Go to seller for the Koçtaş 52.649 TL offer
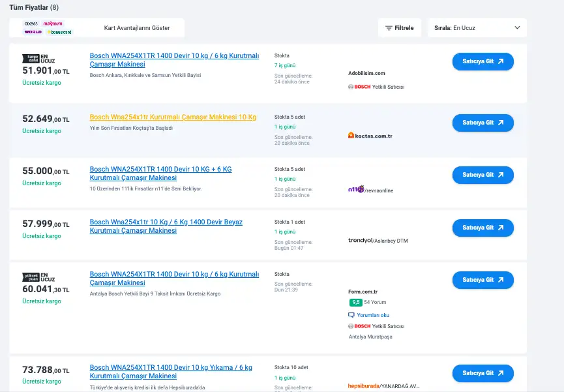This screenshot has height=392, width=564. pos(482,123)
